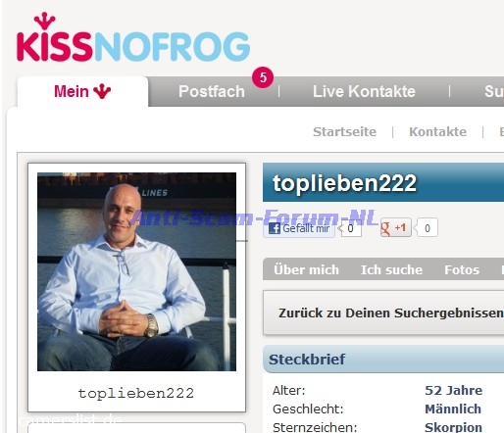Open the Fotos section
504x433 pixels.
pyautogui.click(x=462, y=270)
